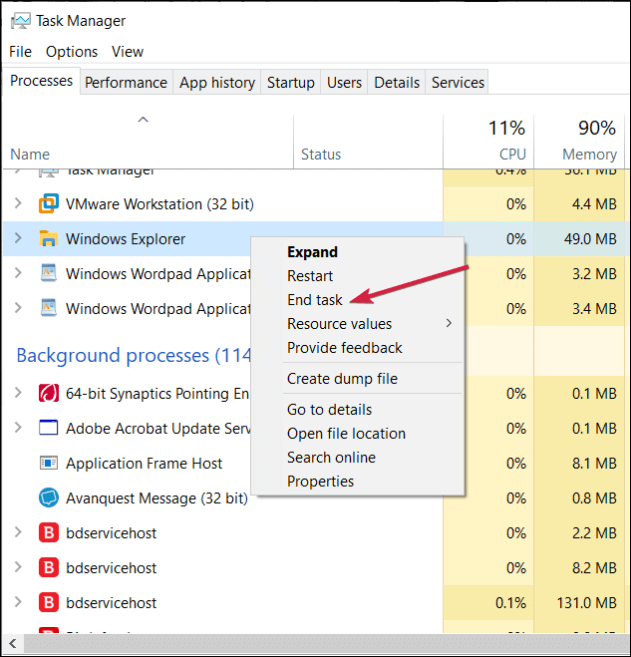Click the Synaptics Pointing process icon
Screen dimensions: 631x657
(47, 393)
